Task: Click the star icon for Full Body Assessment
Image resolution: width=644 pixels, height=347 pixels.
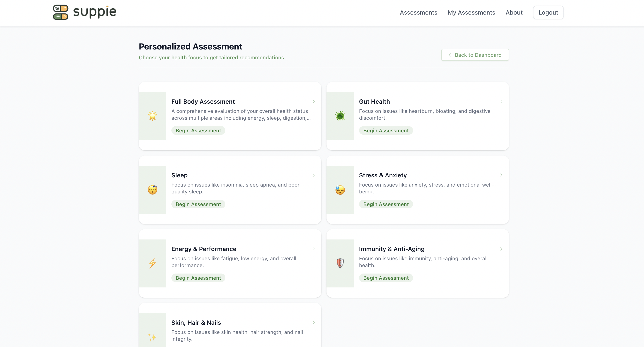Action: click(x=152, y=116)
